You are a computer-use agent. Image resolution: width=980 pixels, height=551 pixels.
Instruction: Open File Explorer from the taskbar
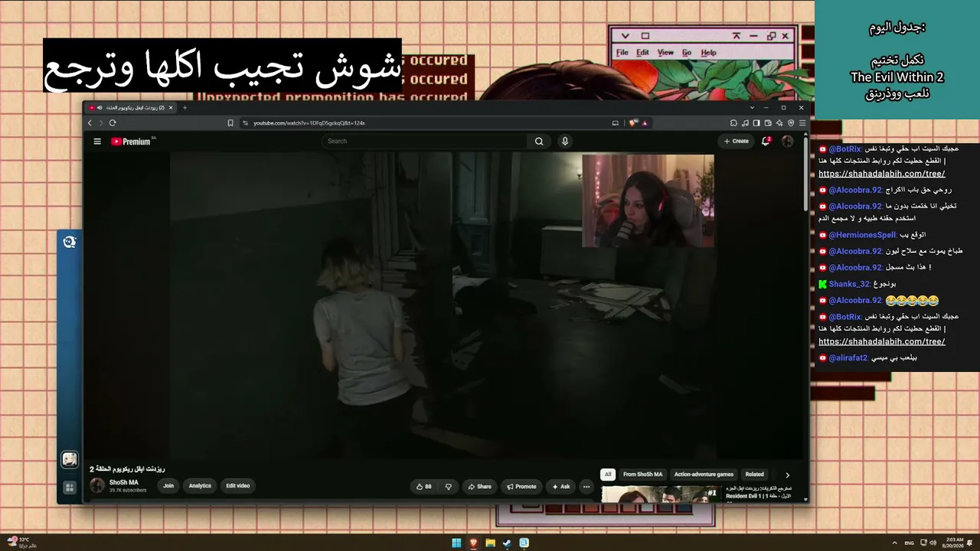click(490, 543)
